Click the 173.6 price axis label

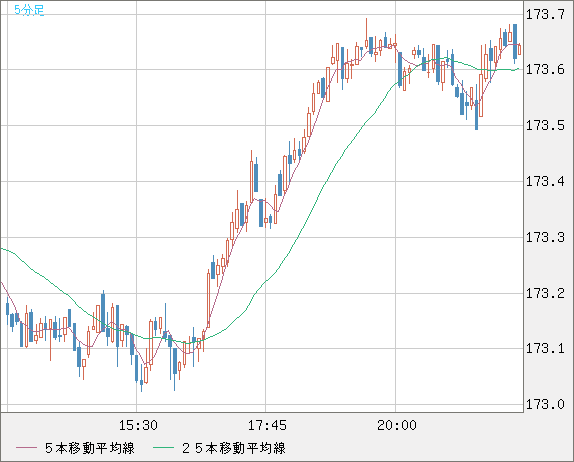tap(545, 69)
